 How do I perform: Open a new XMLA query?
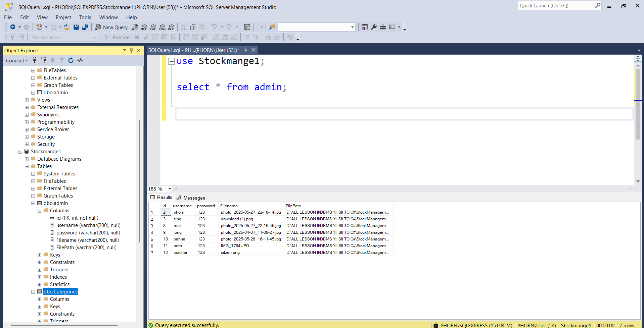point(163,27)
